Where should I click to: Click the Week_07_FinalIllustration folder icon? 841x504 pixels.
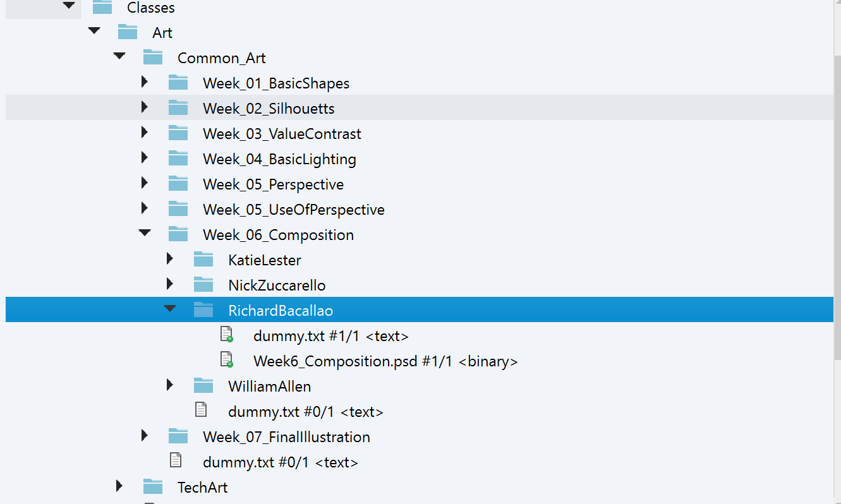178,436
